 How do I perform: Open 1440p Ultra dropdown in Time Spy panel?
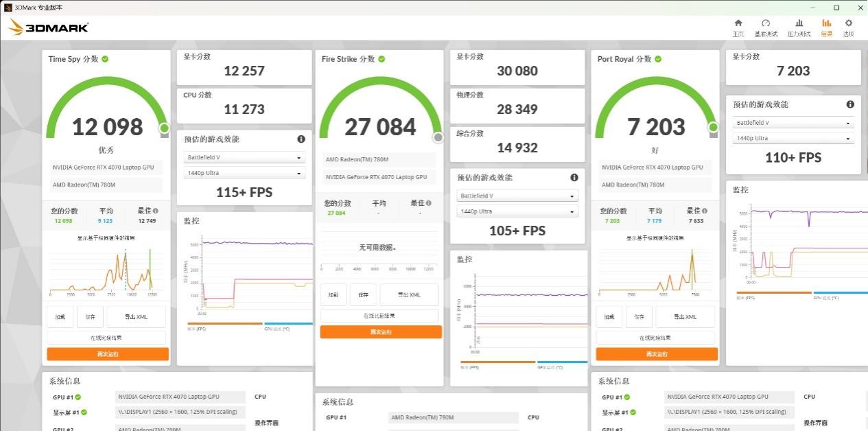[244, 173]
